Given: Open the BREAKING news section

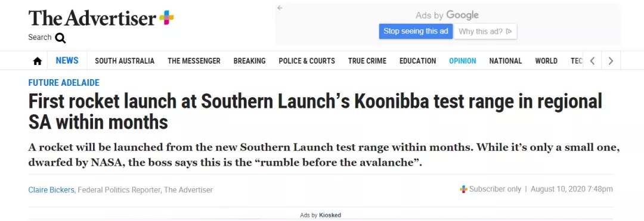Looking at the screenshot, I should coord(249,61).
